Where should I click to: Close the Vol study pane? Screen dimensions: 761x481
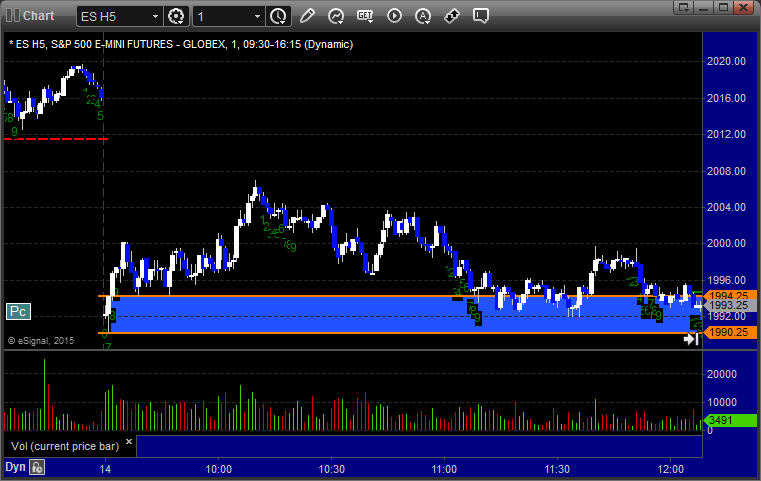(x=129, y=442)
